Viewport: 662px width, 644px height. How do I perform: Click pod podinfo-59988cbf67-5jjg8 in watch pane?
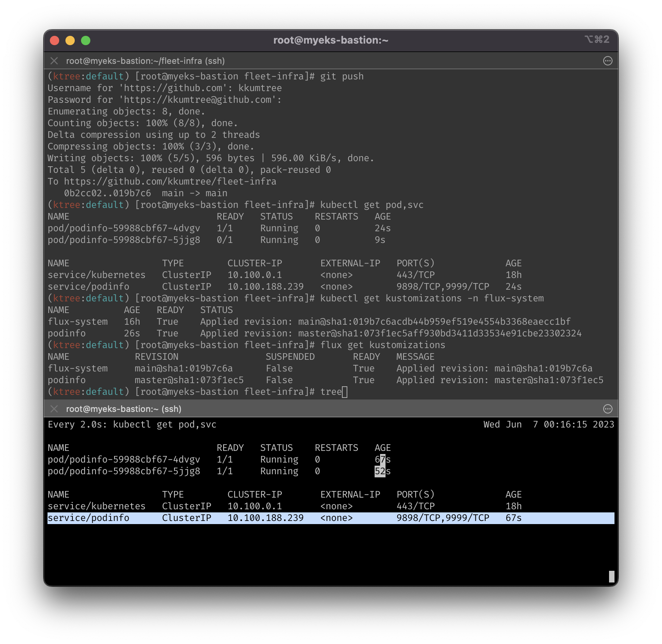point(124,471)
